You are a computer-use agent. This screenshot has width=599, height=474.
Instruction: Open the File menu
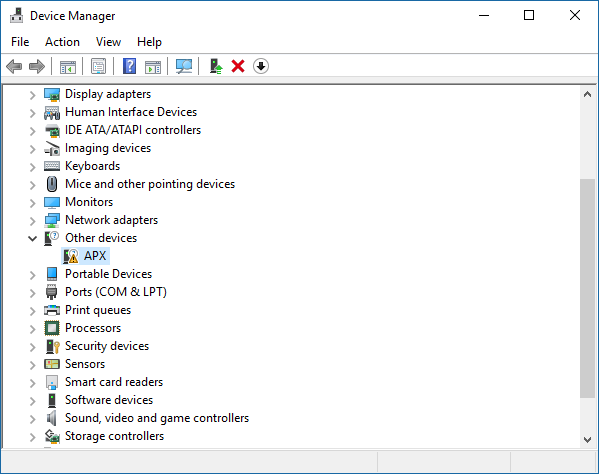(x=20, y=42)
